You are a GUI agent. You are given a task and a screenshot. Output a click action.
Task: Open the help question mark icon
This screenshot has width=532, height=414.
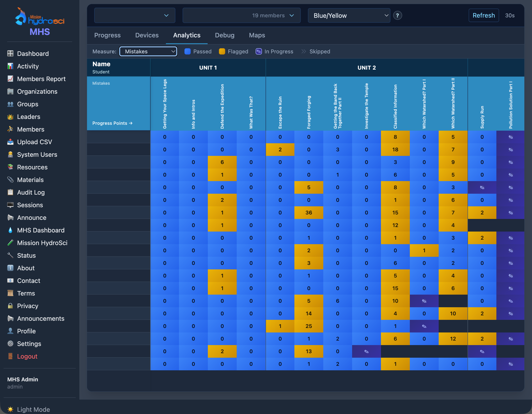coord(398,15)
